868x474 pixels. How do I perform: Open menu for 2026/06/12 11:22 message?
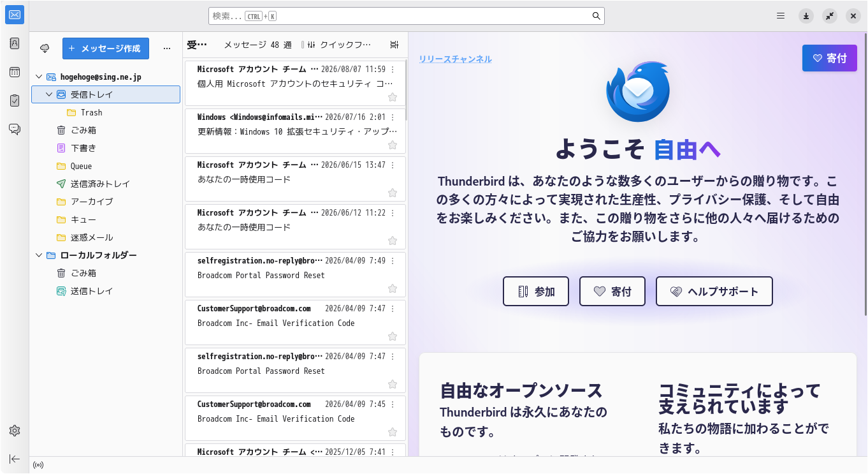(393, 212)
